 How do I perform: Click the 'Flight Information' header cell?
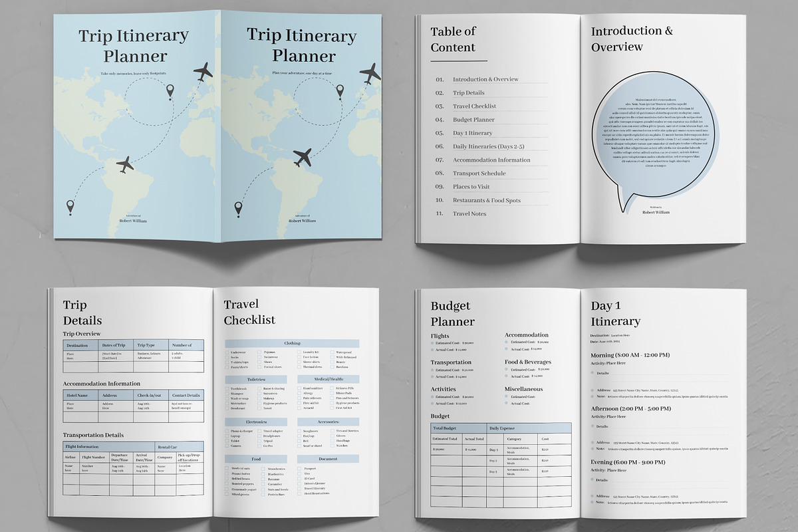point(108,446)
